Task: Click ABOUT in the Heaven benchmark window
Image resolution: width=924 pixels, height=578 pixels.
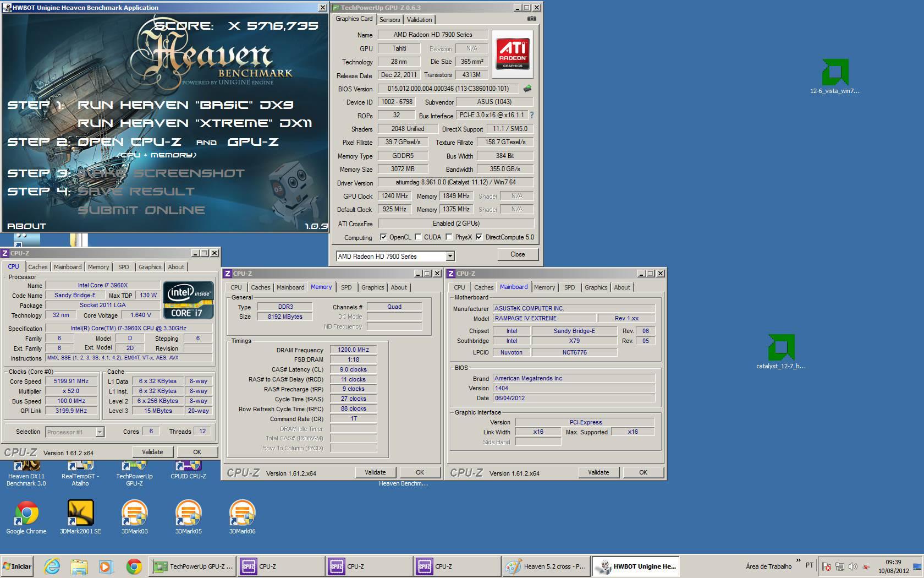Action: point(26,226)
